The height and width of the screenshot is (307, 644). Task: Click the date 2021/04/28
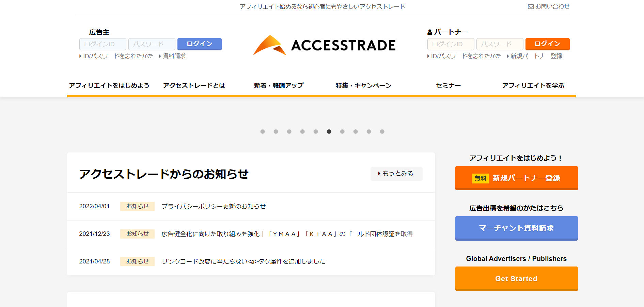tap(94, 261)
